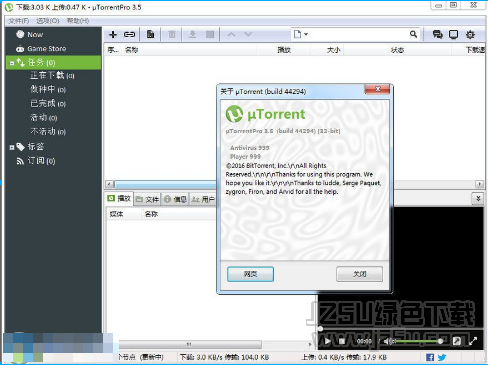
Task: Select 活动 (0) in sidebar
Action: (x=44, y=118)
